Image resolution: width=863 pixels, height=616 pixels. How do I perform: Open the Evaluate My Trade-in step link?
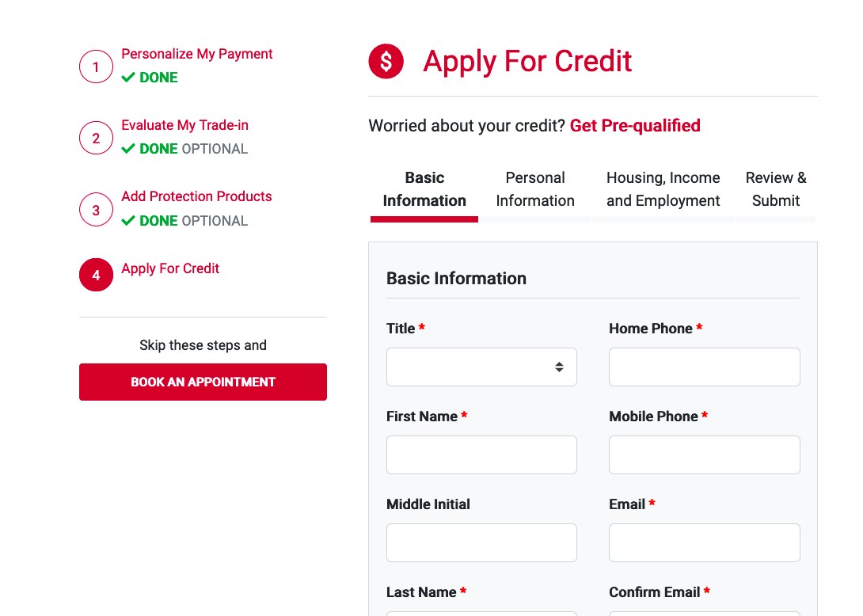point(184,126)
